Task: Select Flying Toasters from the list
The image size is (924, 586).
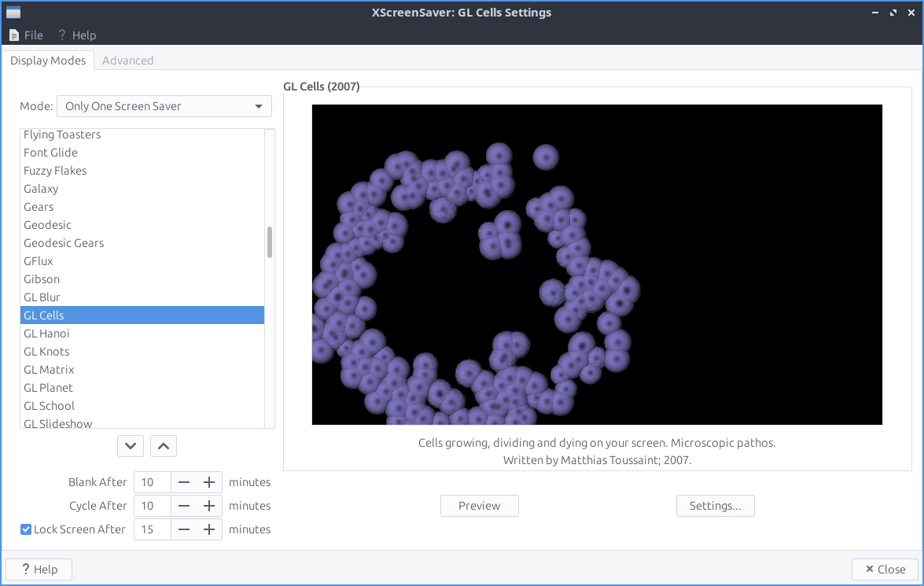Action: (x=62, y=135)
